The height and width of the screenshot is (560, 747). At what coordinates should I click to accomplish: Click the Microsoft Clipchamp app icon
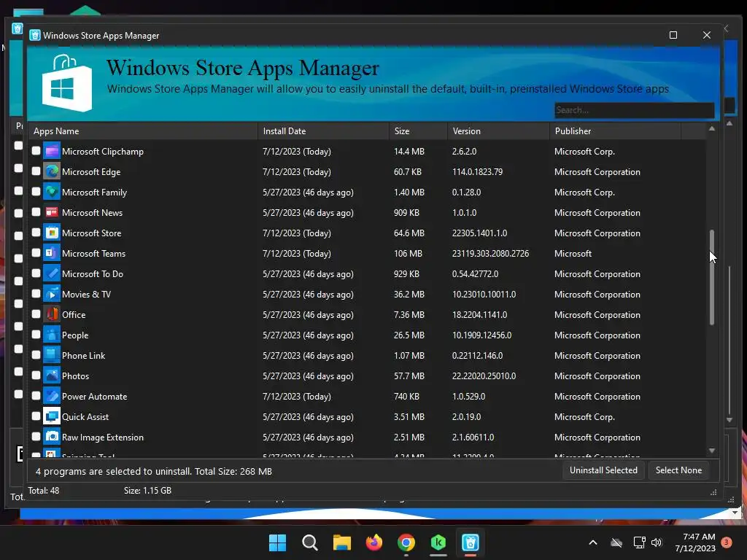point(52,152)
